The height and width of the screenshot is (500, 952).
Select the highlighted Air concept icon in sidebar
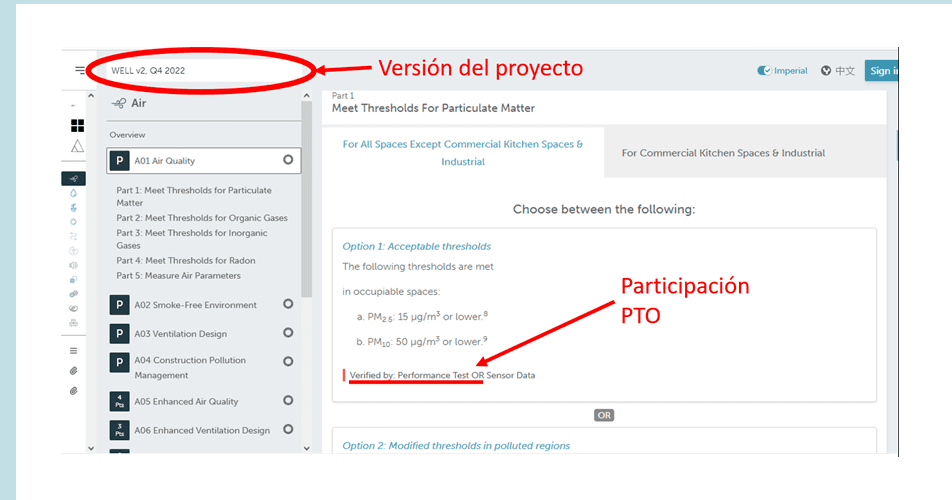pos(73,178)
